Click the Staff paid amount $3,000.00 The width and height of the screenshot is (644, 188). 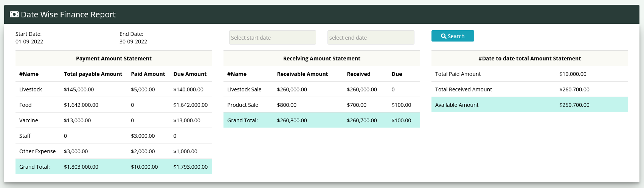(143, 136)
